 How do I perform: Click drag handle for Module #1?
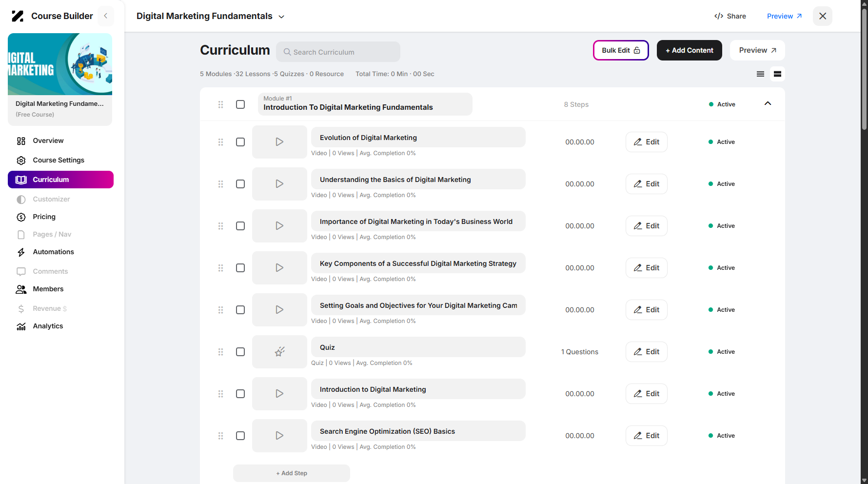(x=221, y=104)
